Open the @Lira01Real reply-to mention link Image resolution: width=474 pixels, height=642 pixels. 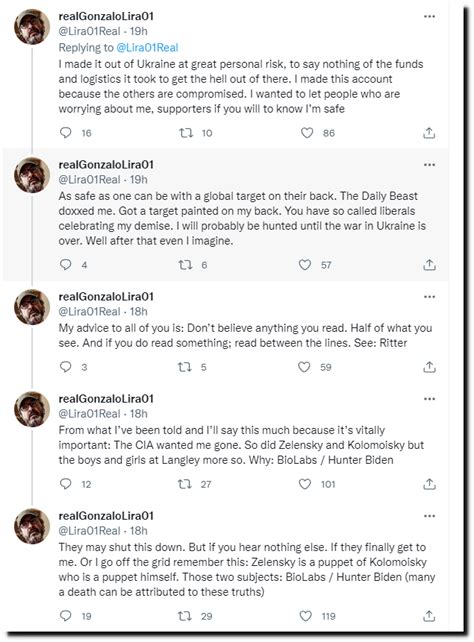point(147,47)
